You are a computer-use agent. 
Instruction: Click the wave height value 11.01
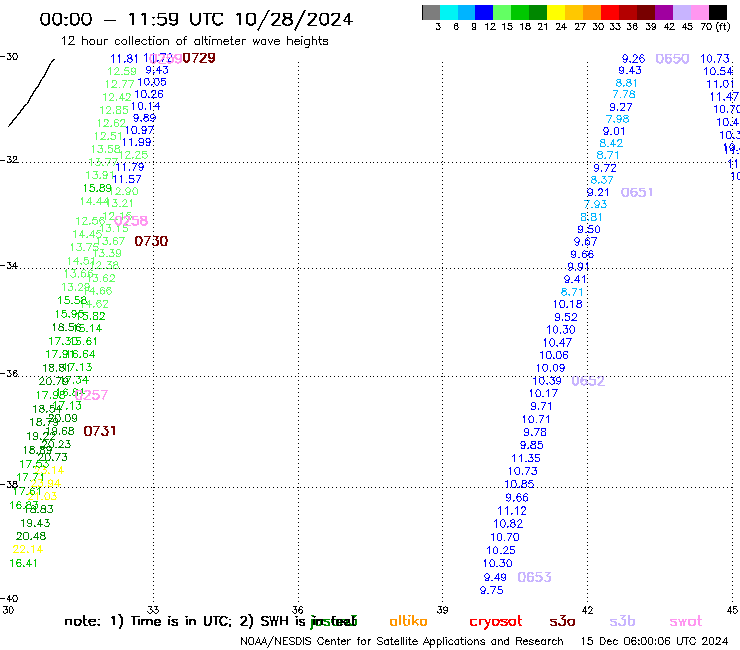(x=720, y=84)
